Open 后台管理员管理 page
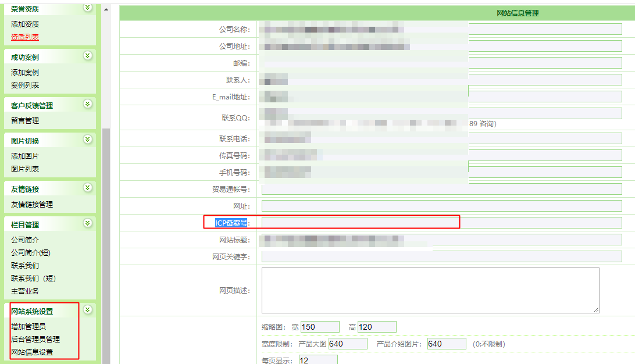The height and width of the screenshot is (364, 635). [x=35, y=340]
